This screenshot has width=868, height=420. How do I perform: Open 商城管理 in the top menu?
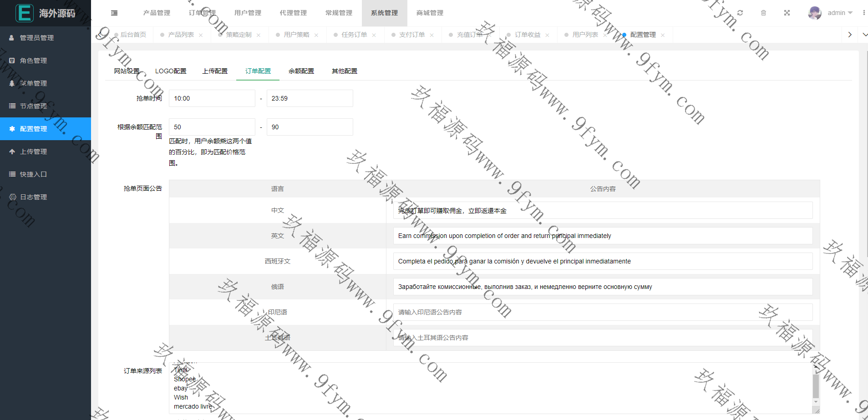430,13
